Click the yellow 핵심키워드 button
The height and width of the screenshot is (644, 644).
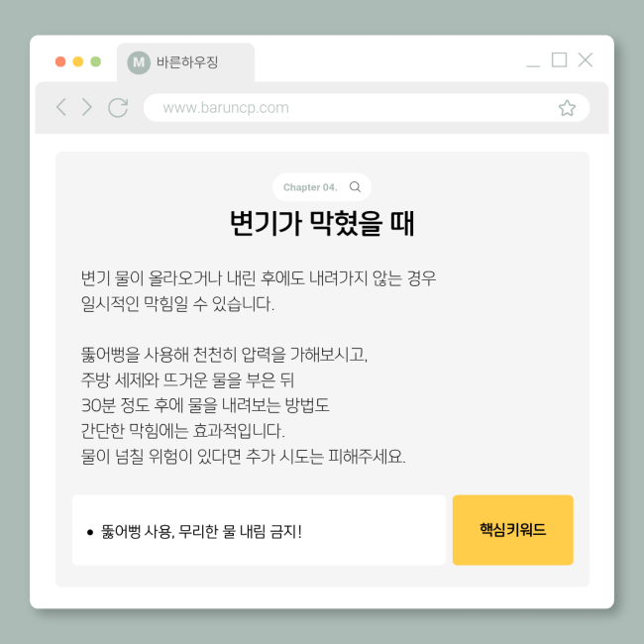click(x=512, y=530)
